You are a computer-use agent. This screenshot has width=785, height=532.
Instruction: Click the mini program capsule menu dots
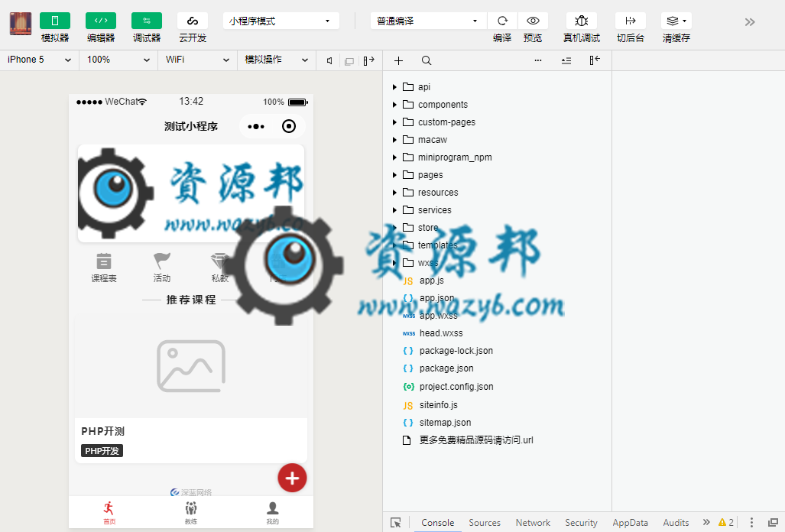pos(256,127)
